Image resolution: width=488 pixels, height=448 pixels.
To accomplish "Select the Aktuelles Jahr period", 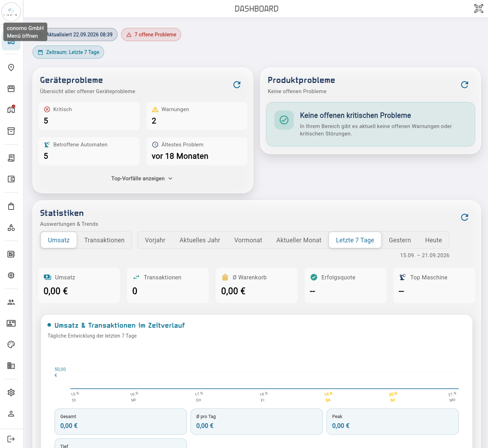I will pyautogui.click(x=200, y=240).
